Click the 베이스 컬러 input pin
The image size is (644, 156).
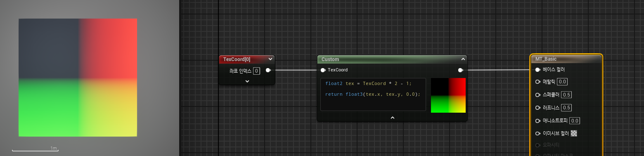(537, 69)
